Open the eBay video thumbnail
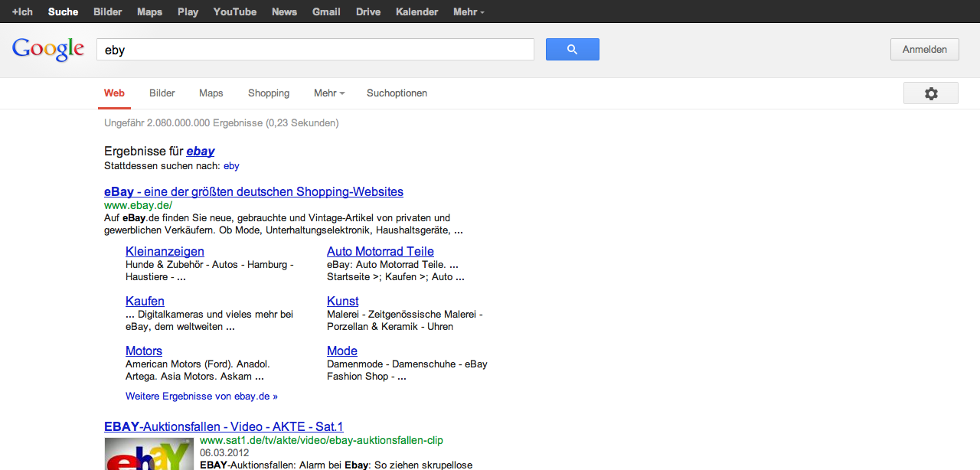Image resolution: width=980 pixels, height=470 pixels. (x=149, y=453)
